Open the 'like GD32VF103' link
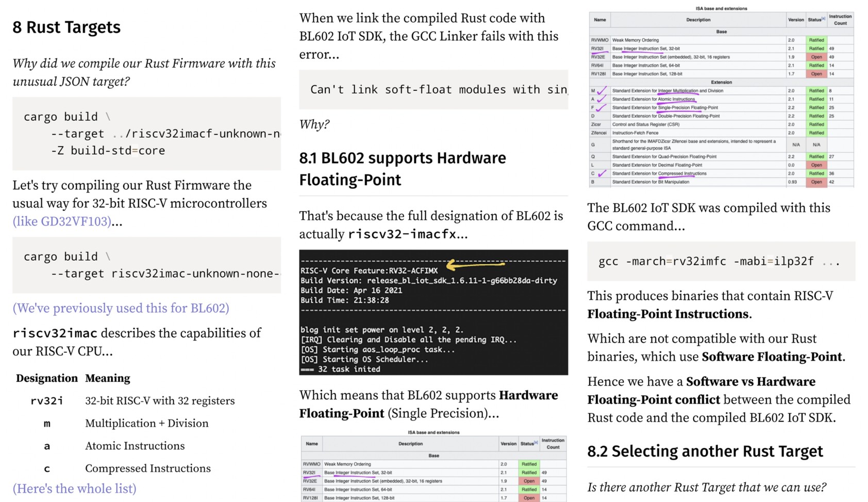The image size is (868, 502). click(x=62, y=222)
